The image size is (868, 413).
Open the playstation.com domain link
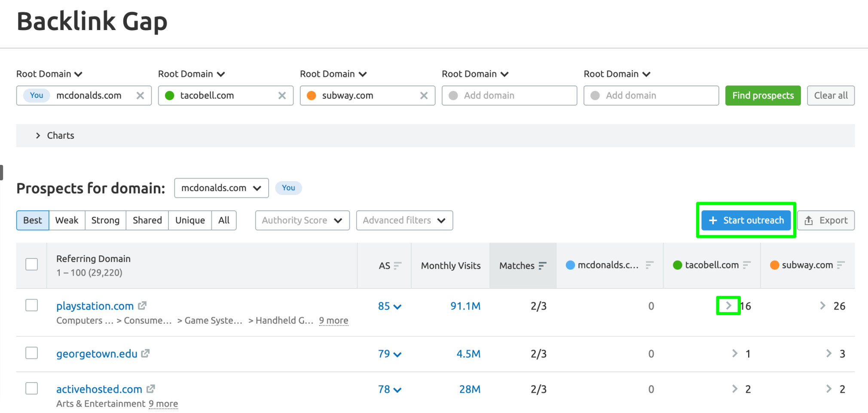pos(95,306)
